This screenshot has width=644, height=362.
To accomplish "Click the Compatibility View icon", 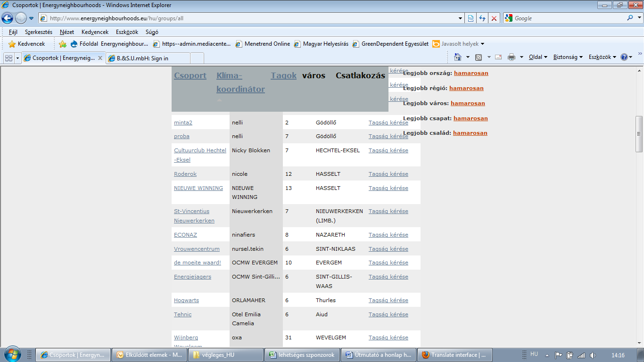I will [471, 18].
